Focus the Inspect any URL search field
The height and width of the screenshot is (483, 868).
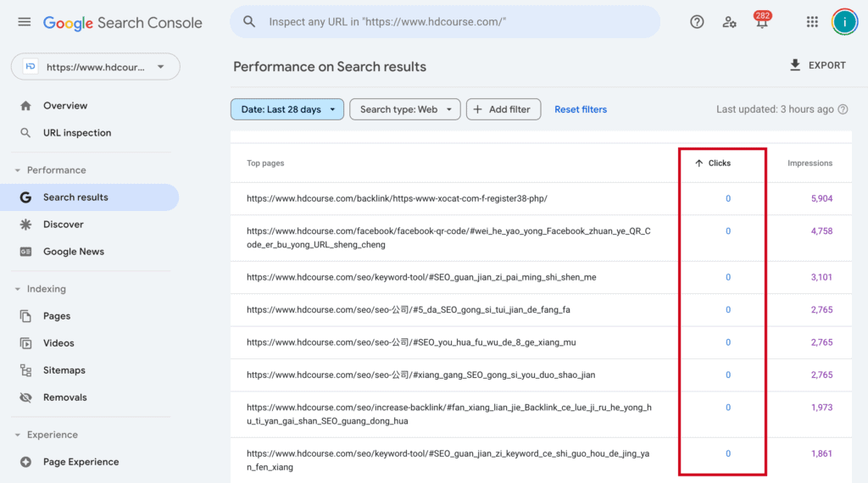[x=445, y=22]
